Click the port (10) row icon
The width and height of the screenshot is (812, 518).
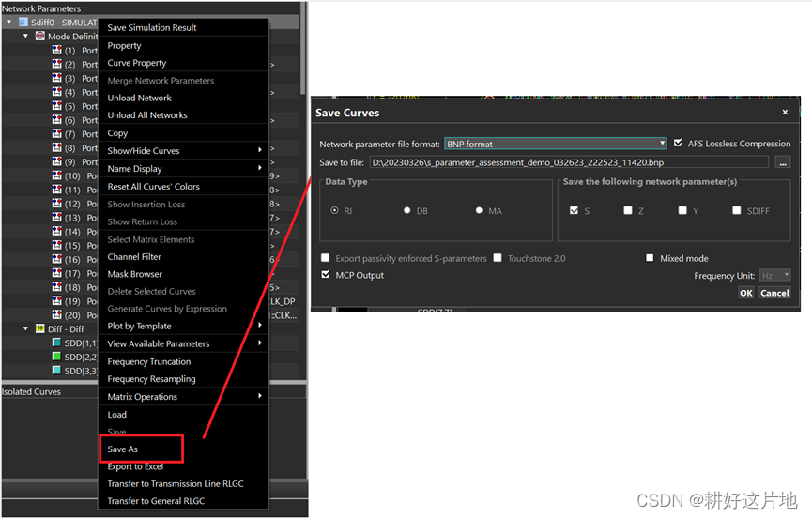click(57, 175)
